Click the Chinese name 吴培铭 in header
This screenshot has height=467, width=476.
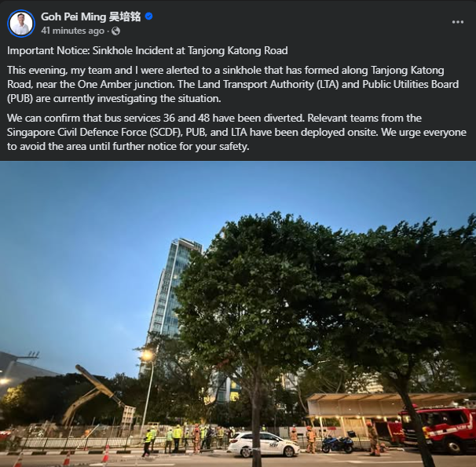(125, 16)
